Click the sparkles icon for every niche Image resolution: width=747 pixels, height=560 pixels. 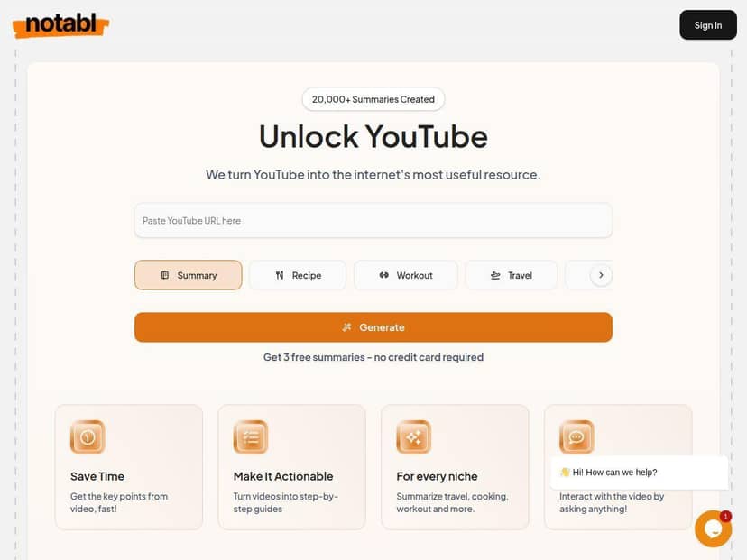[x=413, y=437]
